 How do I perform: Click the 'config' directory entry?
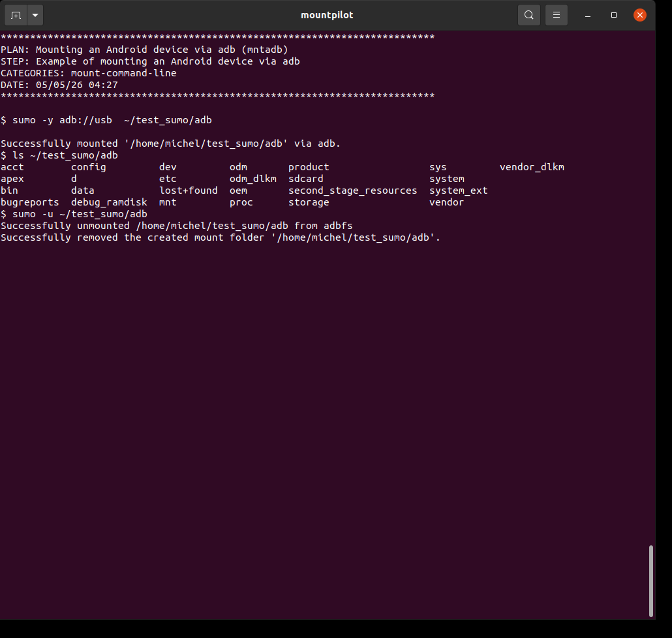coord(88,167)
